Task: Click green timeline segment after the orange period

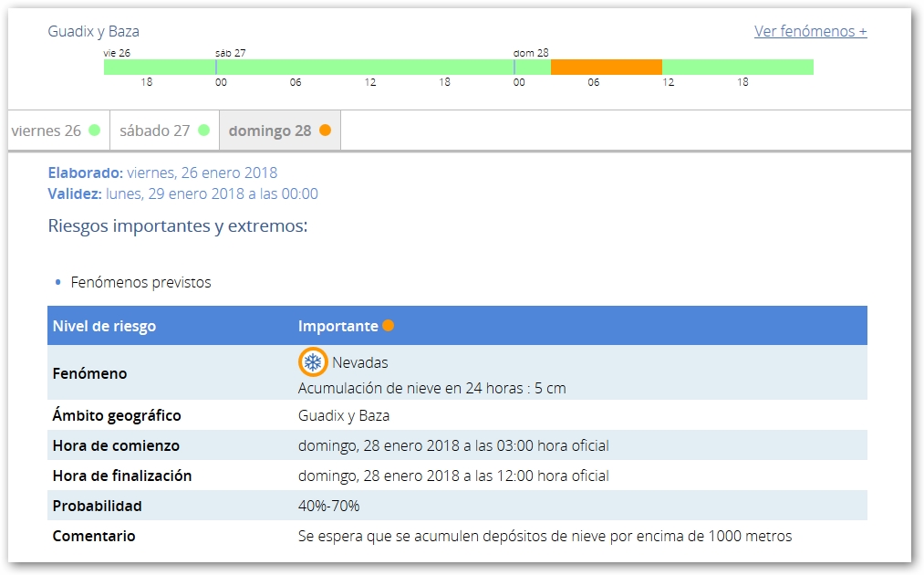Action: pos(737,67)
